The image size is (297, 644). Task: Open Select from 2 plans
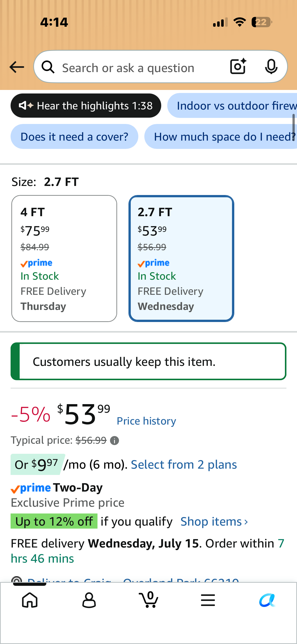(184, 465)
